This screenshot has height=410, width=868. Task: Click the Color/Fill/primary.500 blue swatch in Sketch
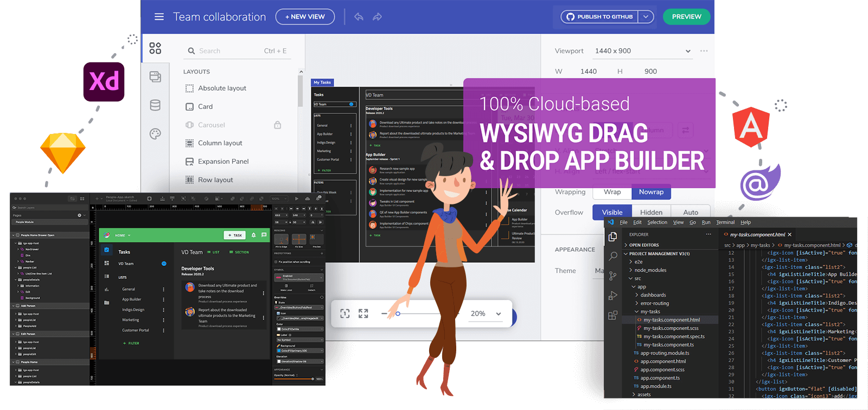278,351
